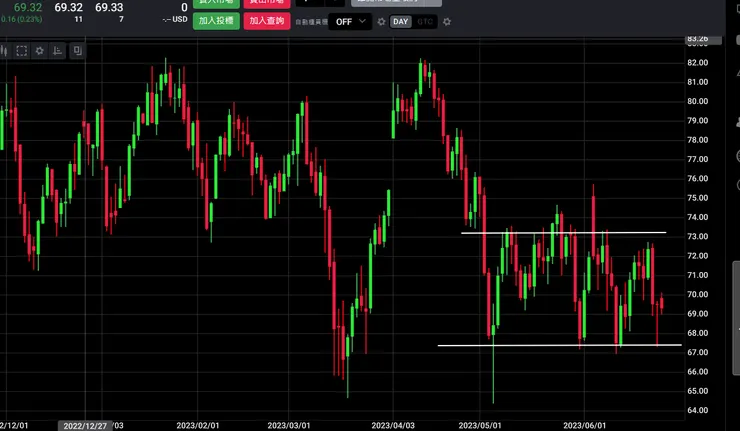Click the ask price 69.33
The height and width of the screenshot is (431, 740).
(109, 8)
